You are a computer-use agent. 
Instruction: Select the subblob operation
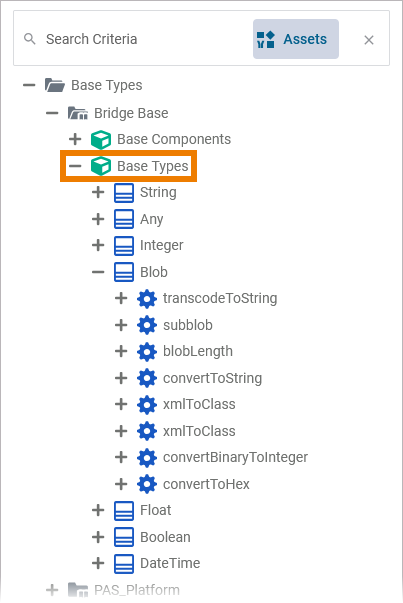pyautogui.click(x=188, y=325)
